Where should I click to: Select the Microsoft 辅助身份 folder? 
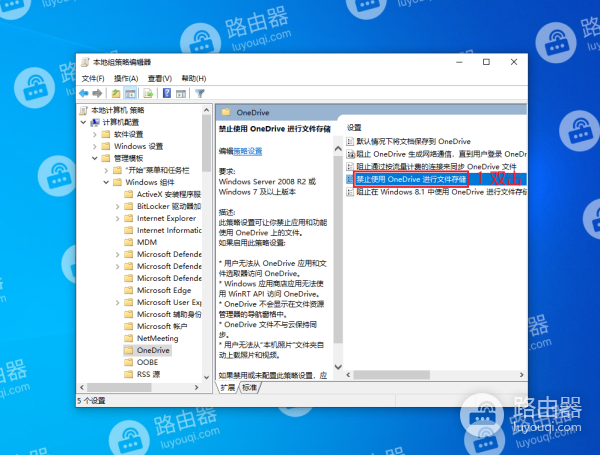(x=169, y=314)
